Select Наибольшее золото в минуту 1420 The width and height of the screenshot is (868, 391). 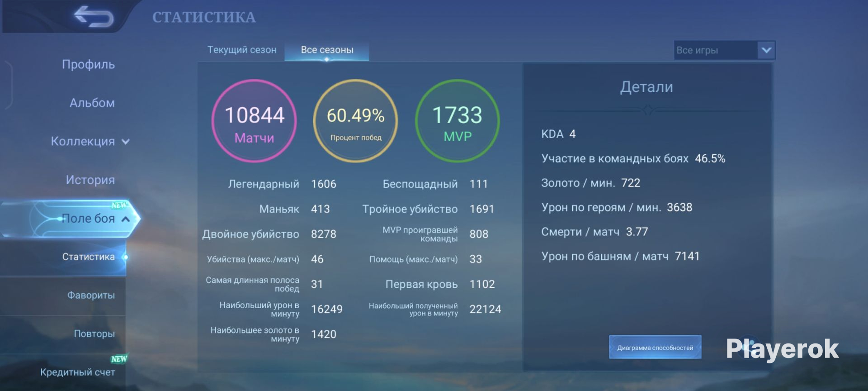tap(324, 334)
